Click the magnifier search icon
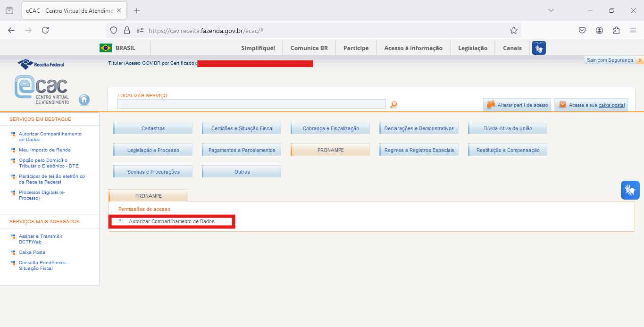Screen dimensions: 644x327 (393, 104)
